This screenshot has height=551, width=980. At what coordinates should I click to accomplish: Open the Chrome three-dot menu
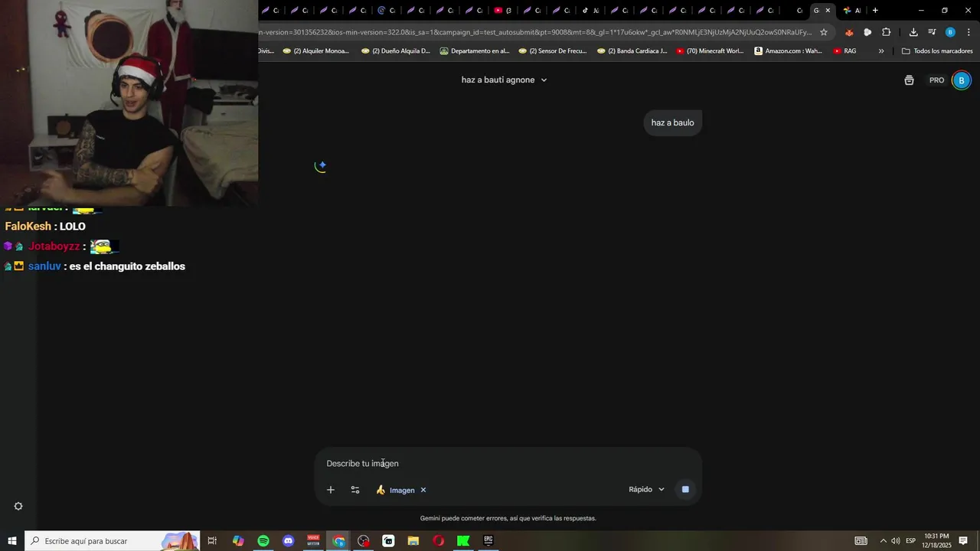(969, 32)
